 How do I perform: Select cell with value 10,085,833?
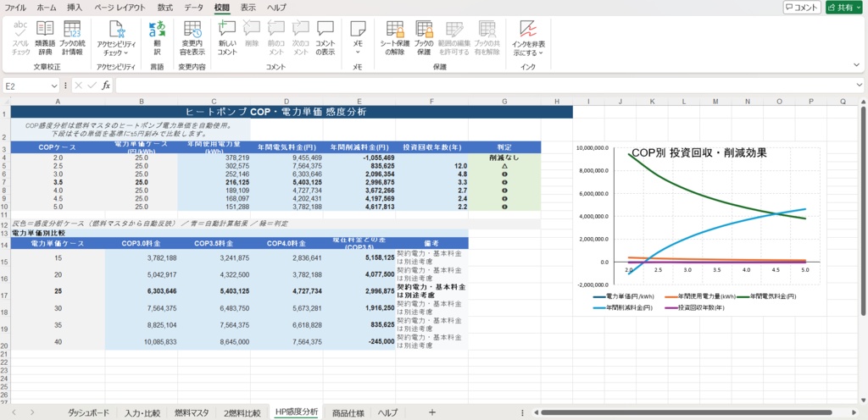point(142,342)
